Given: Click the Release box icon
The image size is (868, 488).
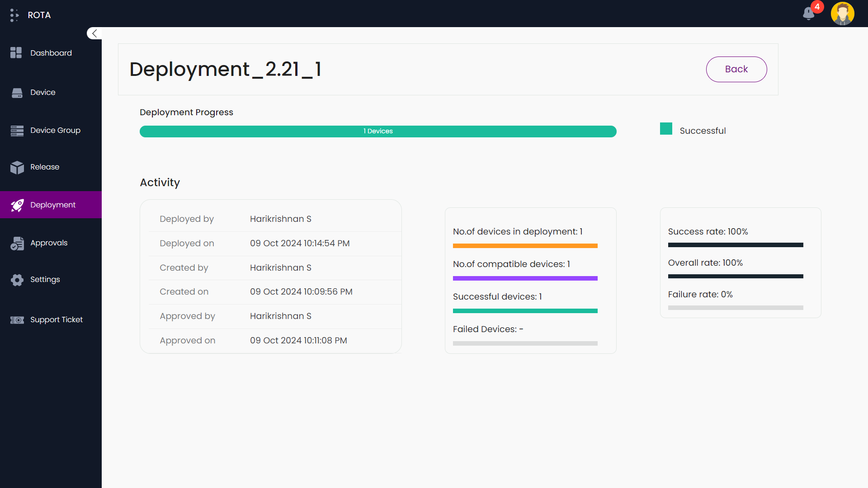Looking at the screenshot, I should click(x=17, y=167).
